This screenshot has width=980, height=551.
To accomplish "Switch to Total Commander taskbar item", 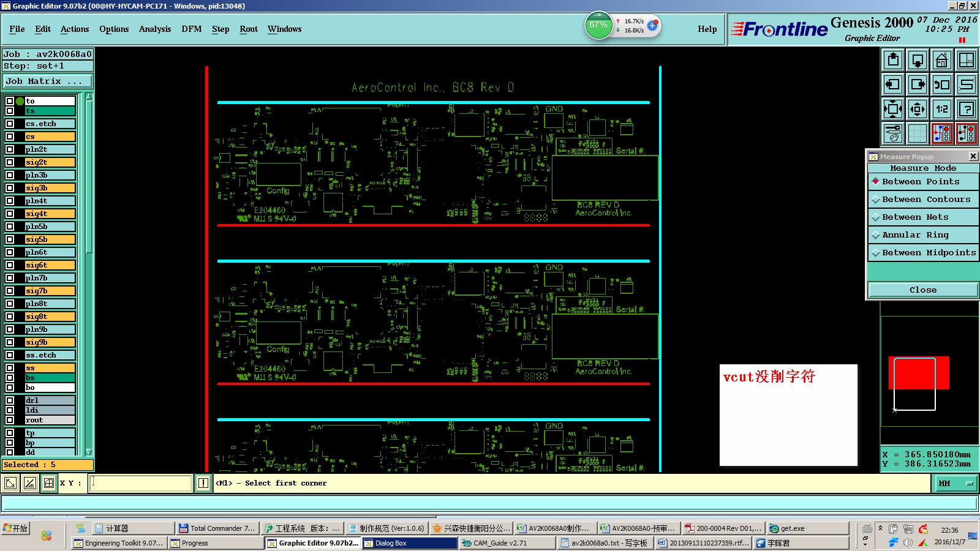I will coord(217,528).
